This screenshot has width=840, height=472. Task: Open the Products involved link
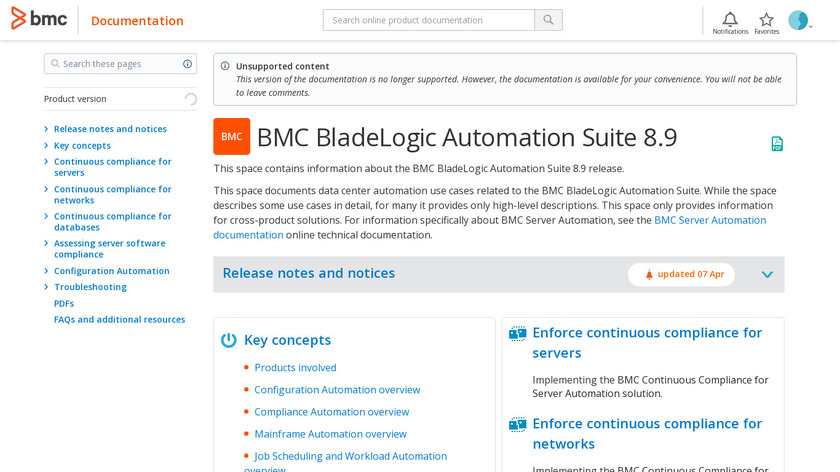tap(295, 368)
